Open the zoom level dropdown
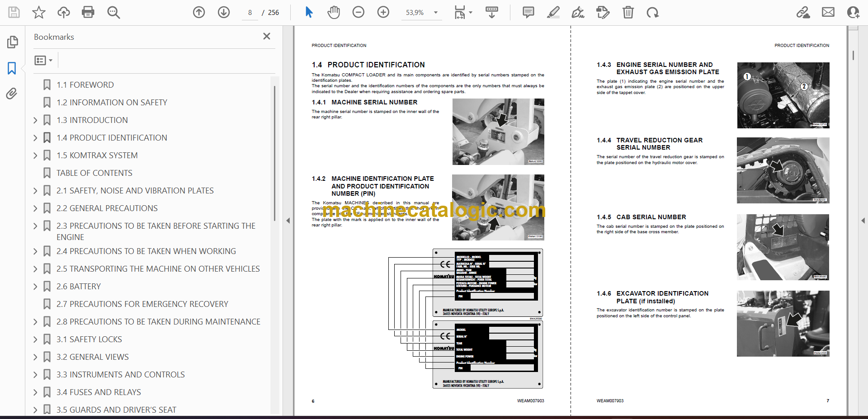The height and width of the screenshot is (419, 868). [435, 13]
